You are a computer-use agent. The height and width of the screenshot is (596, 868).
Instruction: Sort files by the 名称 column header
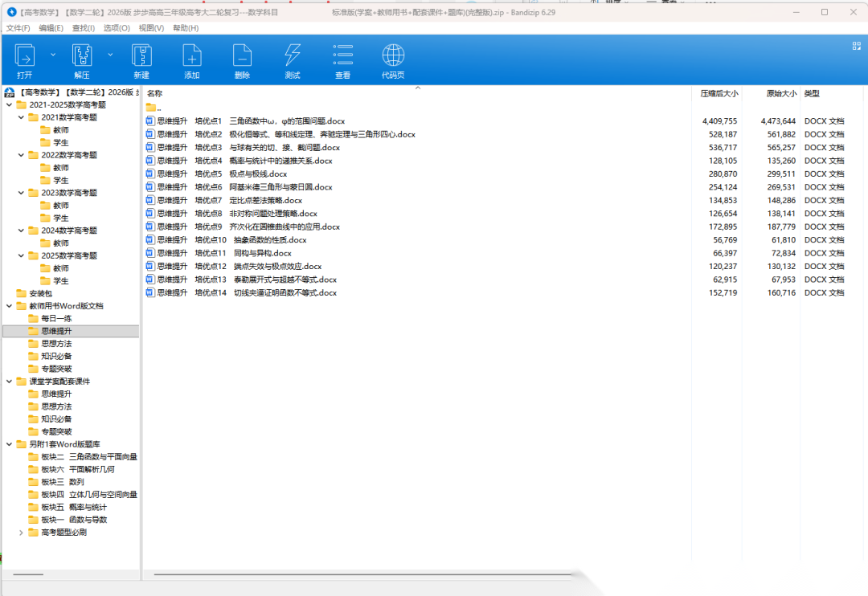154,93
